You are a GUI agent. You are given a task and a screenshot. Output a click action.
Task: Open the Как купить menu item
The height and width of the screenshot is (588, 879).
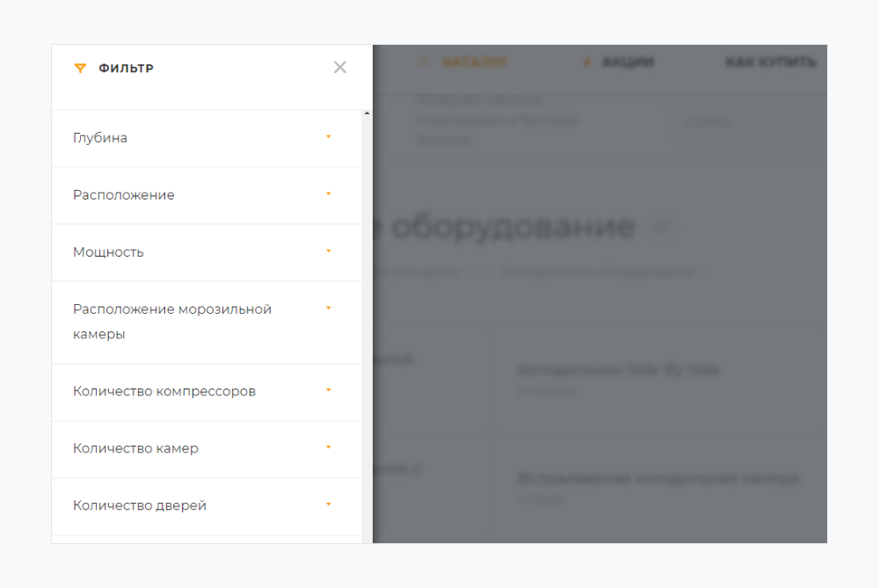click(x=770, y=62)
